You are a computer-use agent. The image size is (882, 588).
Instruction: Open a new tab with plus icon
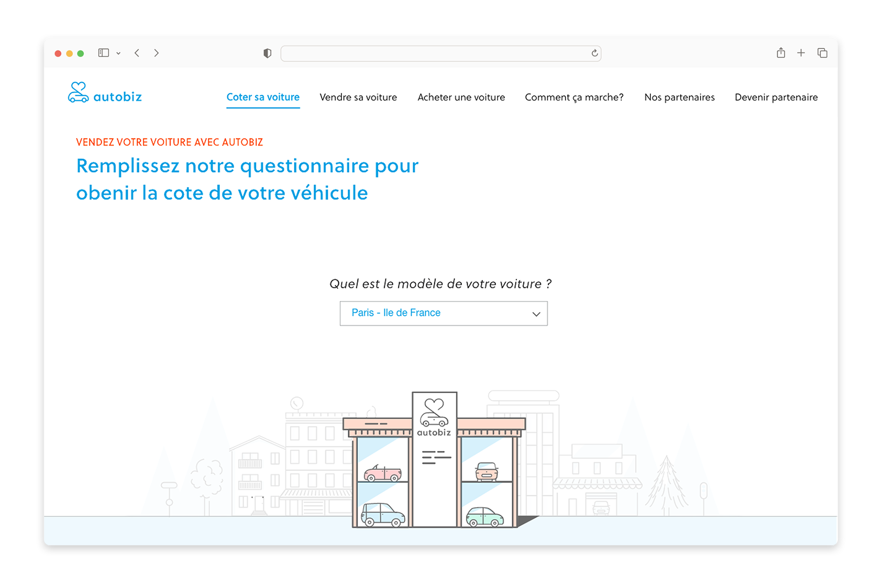point(801,53)
